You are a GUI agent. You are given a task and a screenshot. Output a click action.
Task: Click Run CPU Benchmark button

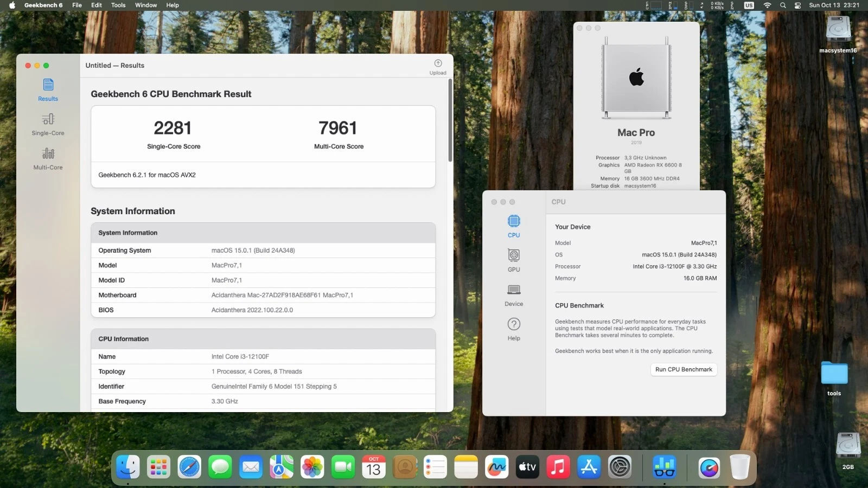tap(684, 369)
